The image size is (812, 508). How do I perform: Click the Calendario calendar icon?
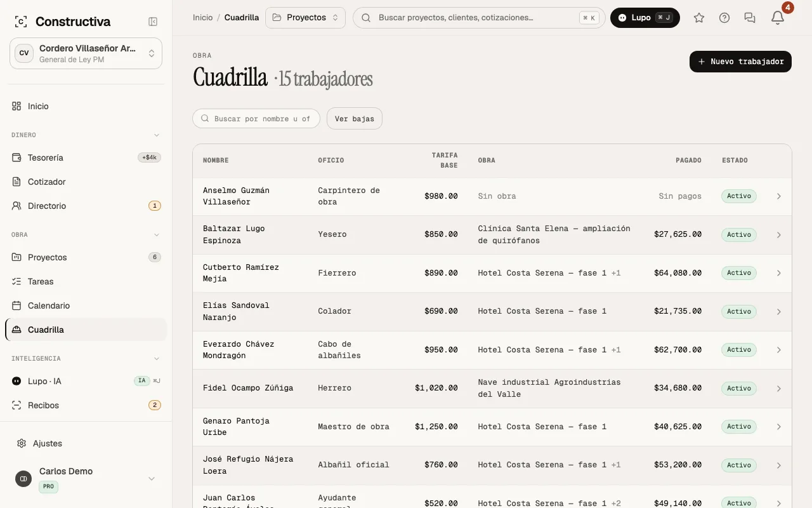16,305
